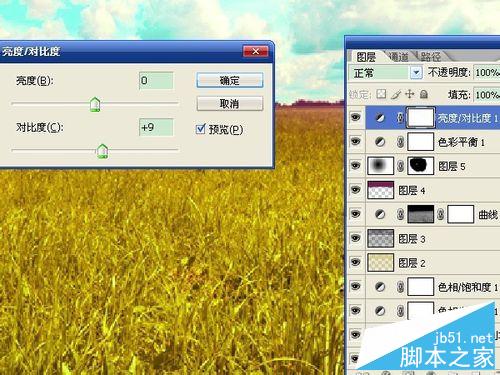
Task: Click the 对比度(C) value field
Action: click(156, 127)
